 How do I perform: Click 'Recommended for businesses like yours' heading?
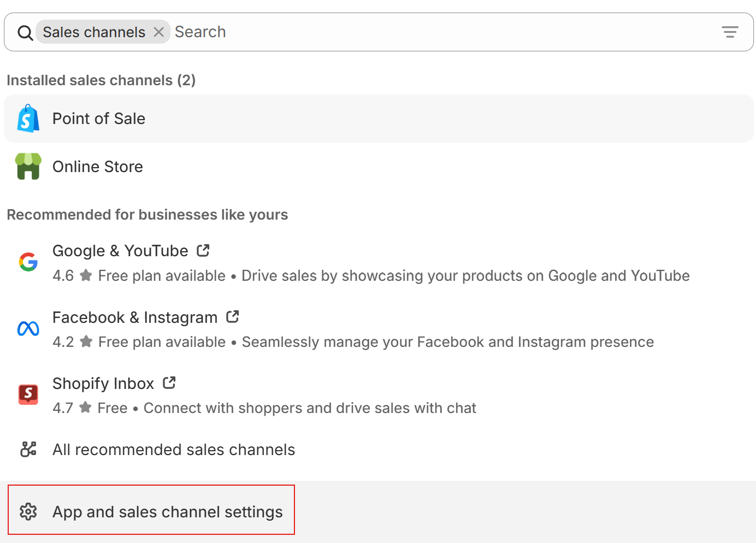[x=147, y=215]
